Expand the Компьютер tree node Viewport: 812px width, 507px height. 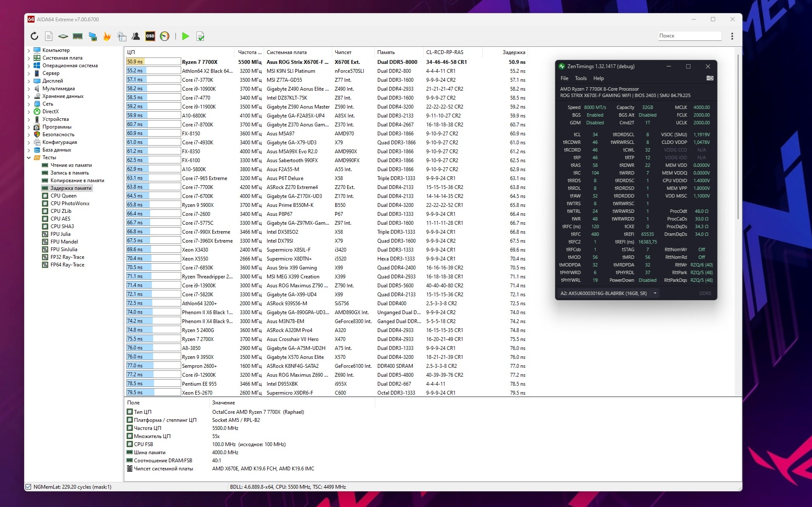28,50
